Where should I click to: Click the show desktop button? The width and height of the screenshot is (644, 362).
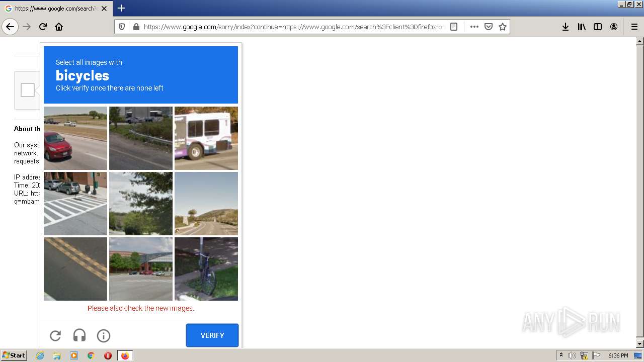638,355
